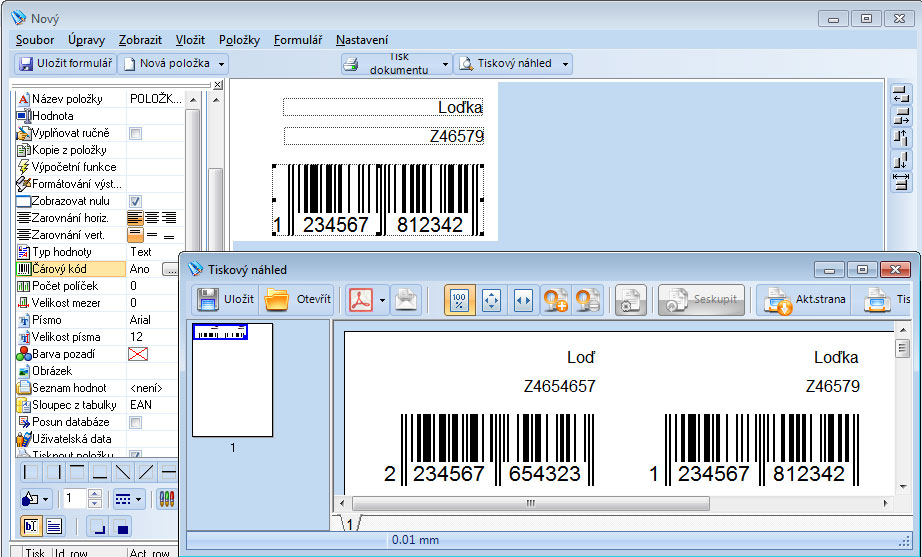
Task: Set horizontal alignment to right
Action: [169, 218]
